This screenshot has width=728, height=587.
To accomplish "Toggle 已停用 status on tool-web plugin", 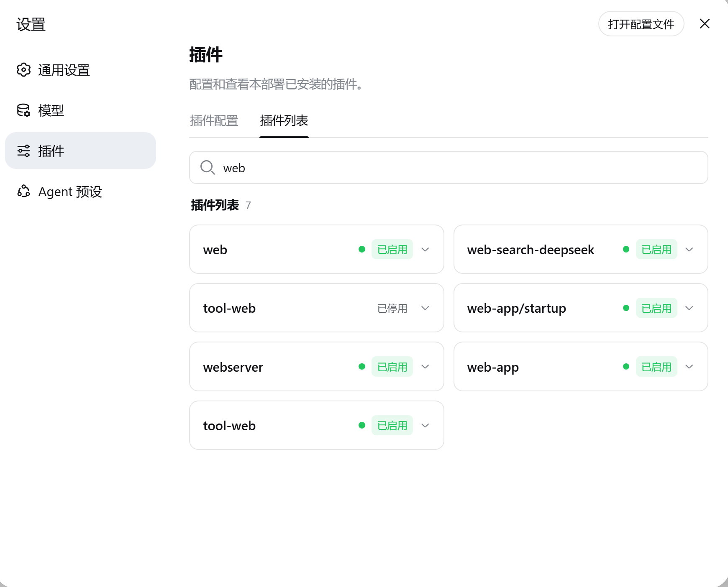I will point(392,309).
